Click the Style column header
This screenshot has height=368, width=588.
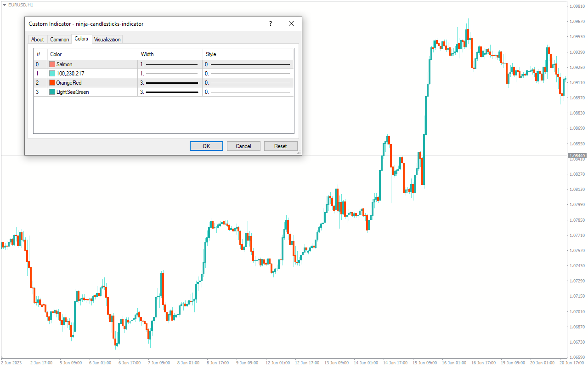[x=248, y=54]
